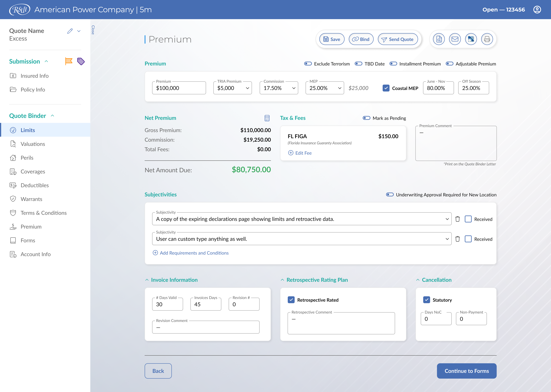Toggle Underwriting Approval Required switch
Viewport: 551px width, 392px height.
point(390,195)
